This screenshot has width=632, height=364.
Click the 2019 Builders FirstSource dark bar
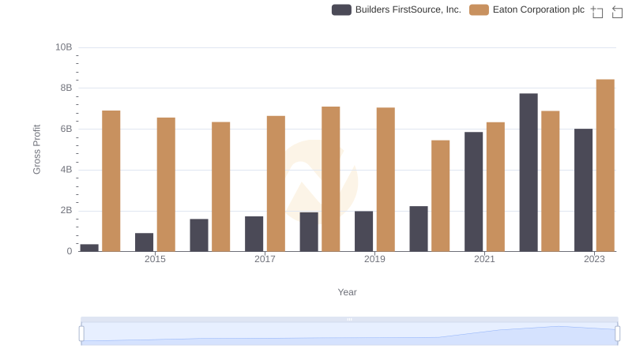coord(364,231)
